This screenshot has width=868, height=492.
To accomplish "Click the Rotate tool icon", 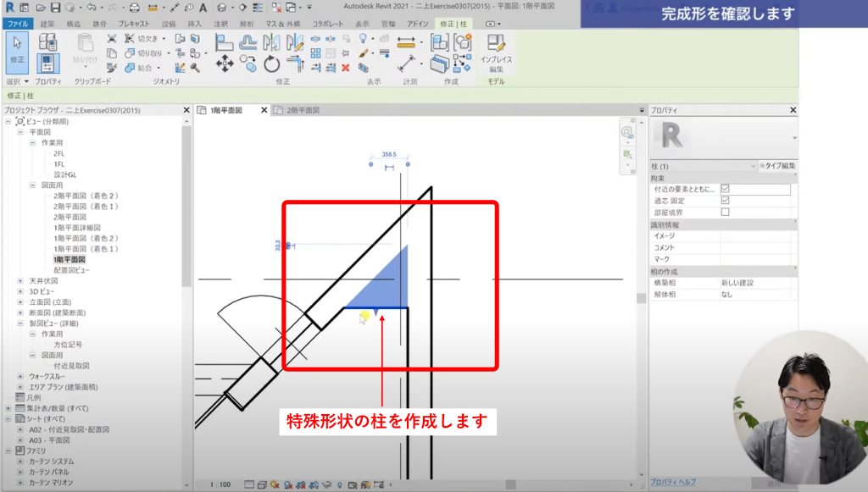I will click(271, 64).
